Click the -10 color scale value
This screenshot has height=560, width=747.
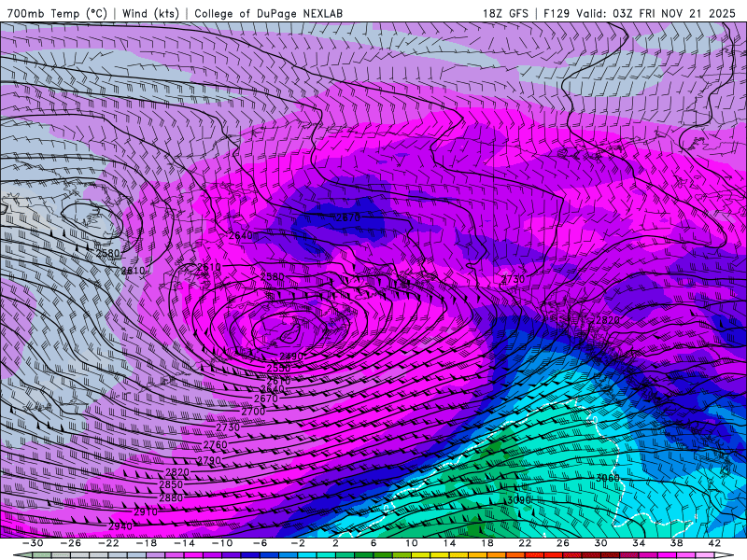(222, 543)
